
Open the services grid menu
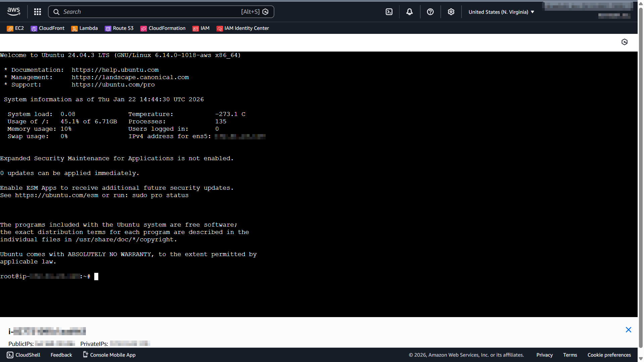point(38,12)
